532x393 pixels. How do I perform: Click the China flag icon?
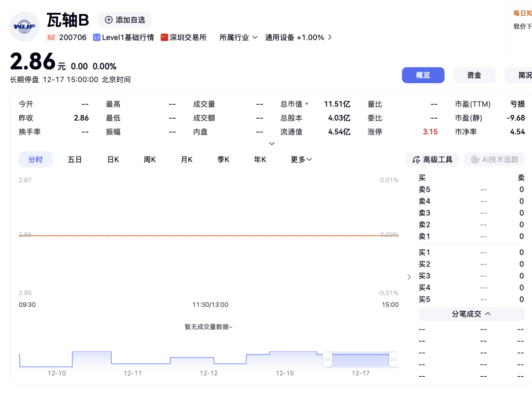point(165,37)
